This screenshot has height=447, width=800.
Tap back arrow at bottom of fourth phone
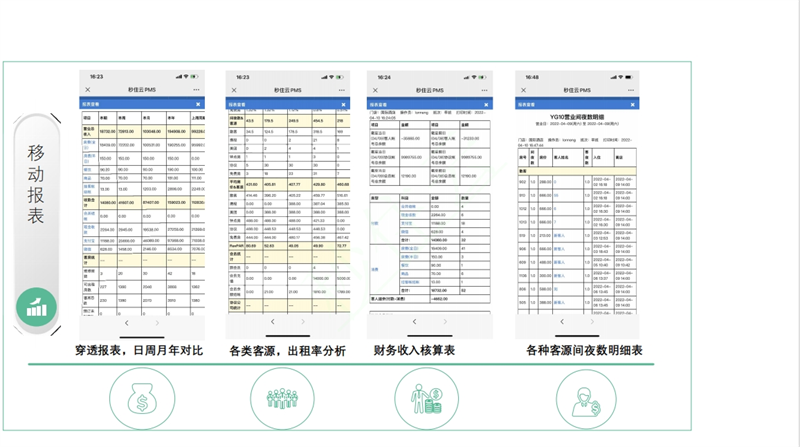coord(561,322)
